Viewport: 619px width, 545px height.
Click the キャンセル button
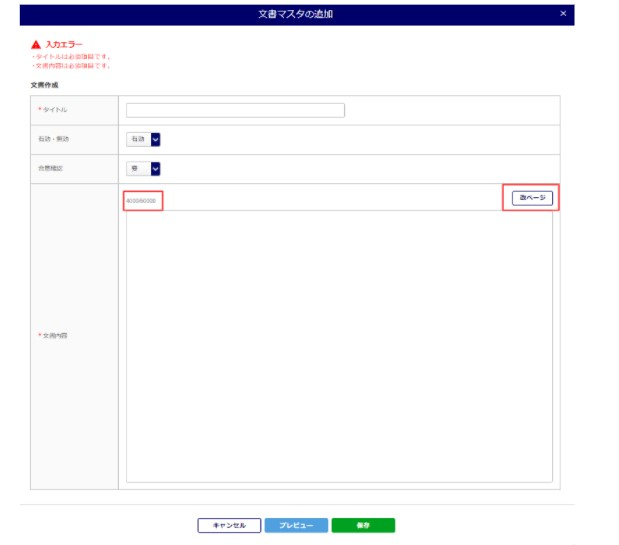[x=229, y=525]
